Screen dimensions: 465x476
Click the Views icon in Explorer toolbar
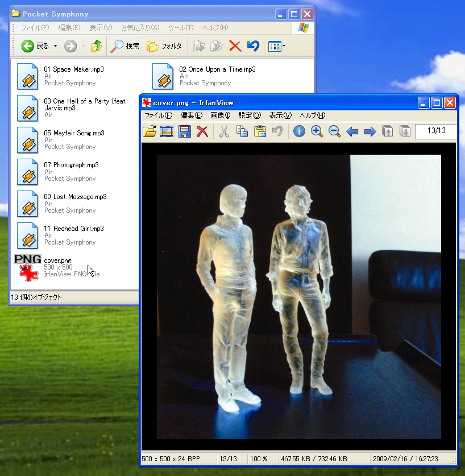pyautogui.click(x=275, y=47)
